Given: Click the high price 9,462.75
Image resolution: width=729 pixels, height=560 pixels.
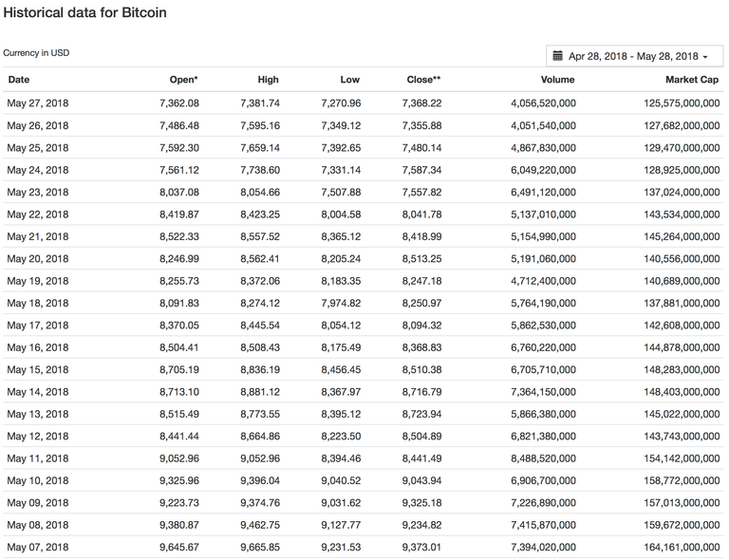Looking at the screenshot, I should (x=260, y=525).
